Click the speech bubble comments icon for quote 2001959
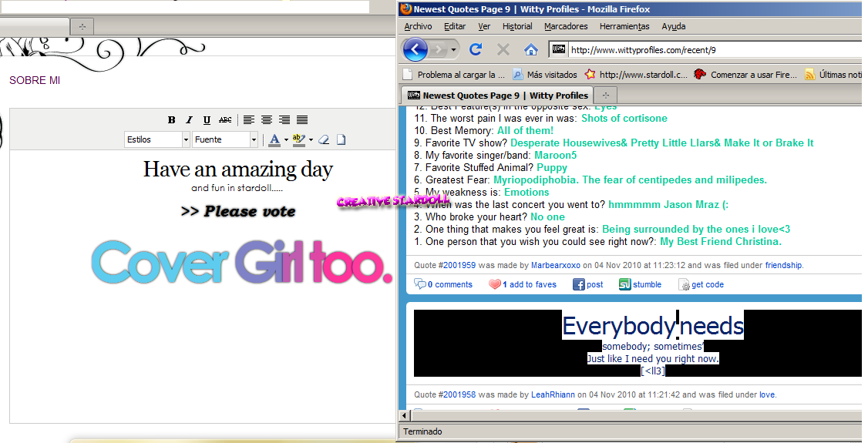Viewport: 868px width, 443px height. 420,284
